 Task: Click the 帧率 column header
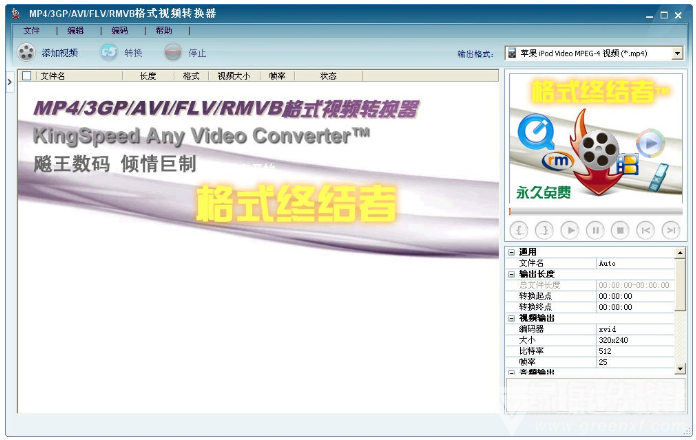point(277,76)
